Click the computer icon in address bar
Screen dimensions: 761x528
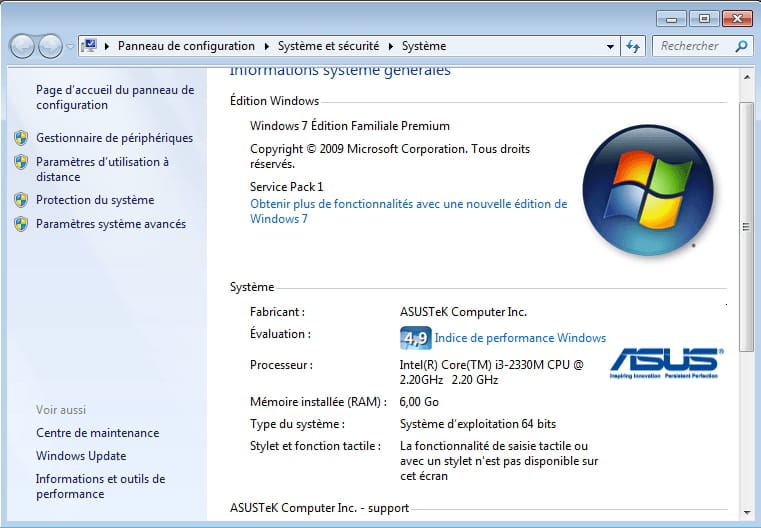(x=89, y=46)
